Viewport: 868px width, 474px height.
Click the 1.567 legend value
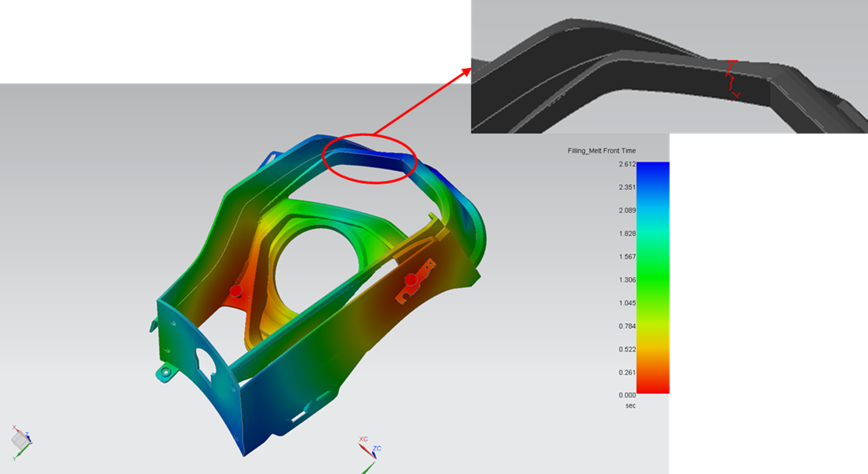coord(627,257)
